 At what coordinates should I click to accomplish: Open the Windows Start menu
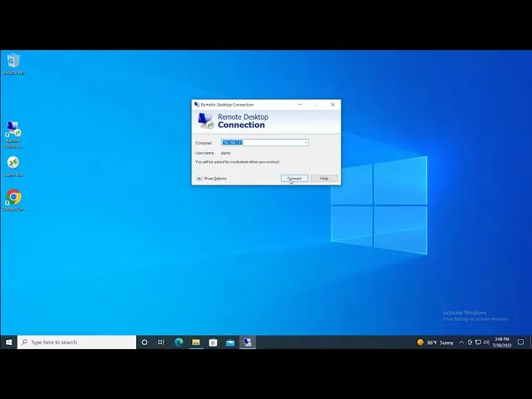point(9,342)
